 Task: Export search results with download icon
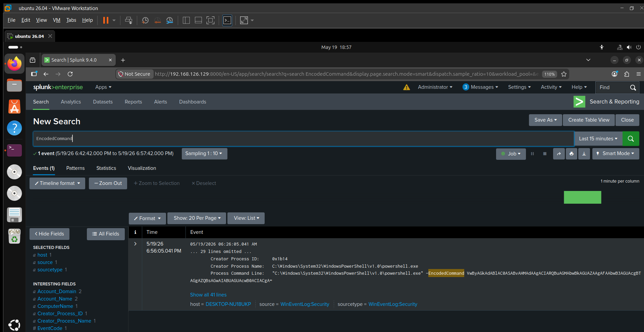tap(584, 154)
